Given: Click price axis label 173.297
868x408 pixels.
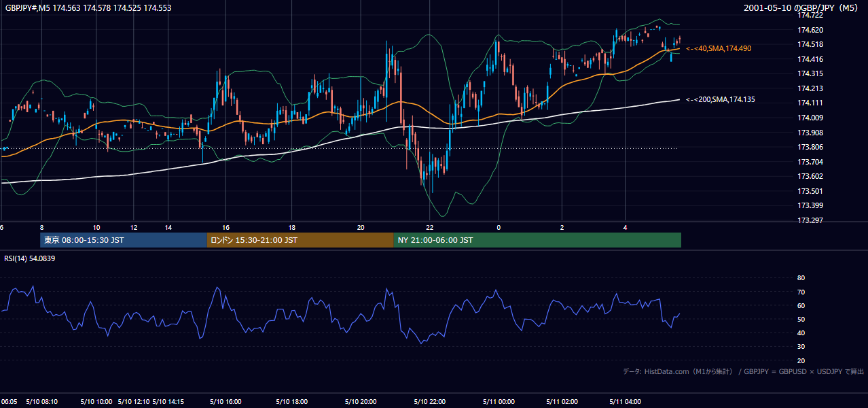Looking at the screenshot, I should tap(810, 221).
